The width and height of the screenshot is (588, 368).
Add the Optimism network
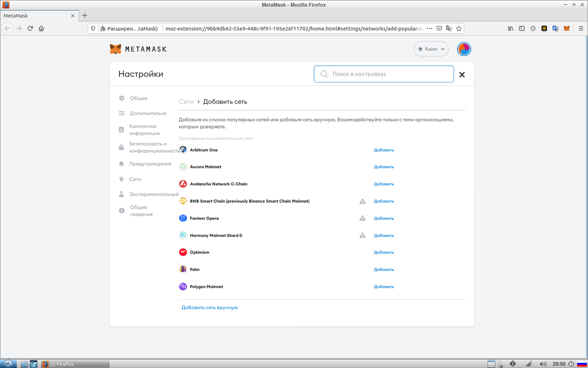point(384,252)
